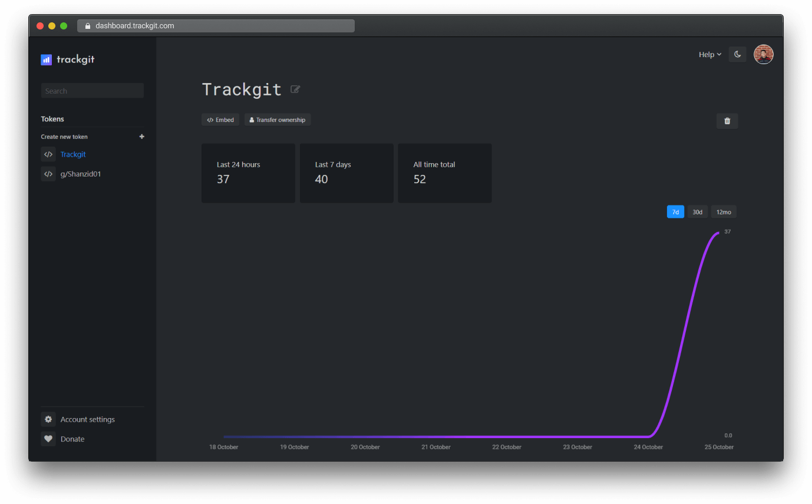Click the gear icon for Account settings
The width and height of the screenshot is (812, 504).
pos(48,419)
